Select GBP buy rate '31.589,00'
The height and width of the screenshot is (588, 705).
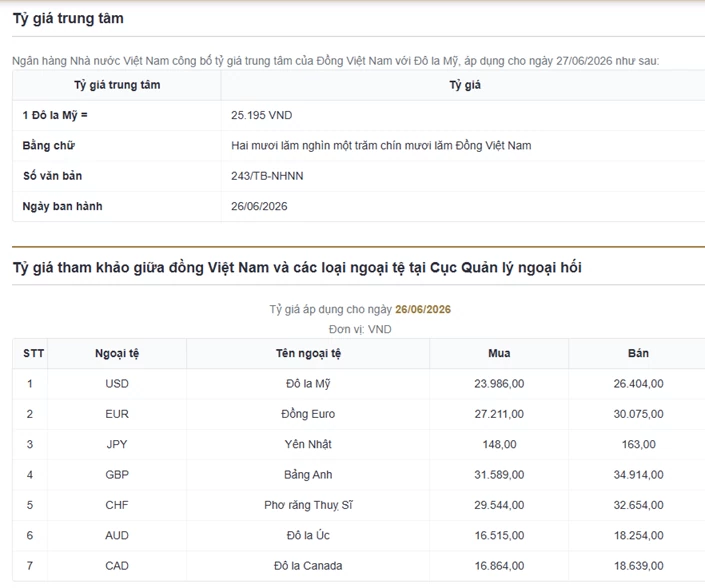[499, 475]
